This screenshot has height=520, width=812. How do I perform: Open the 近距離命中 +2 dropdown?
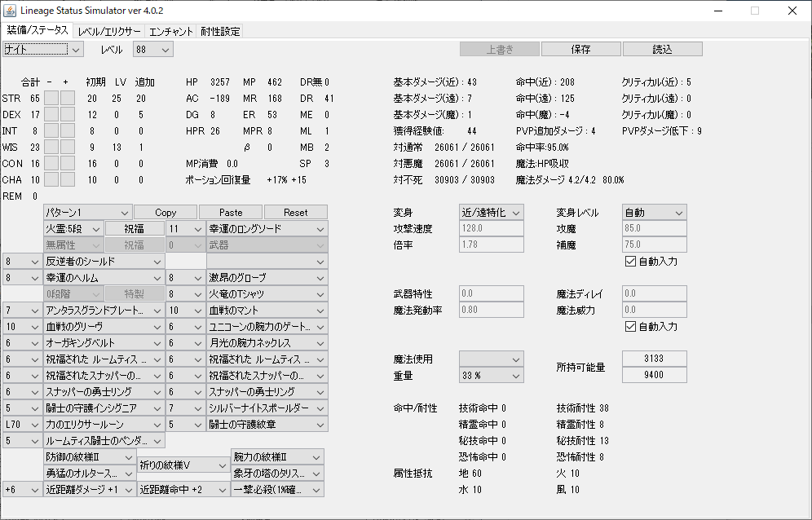coord(183,490)
